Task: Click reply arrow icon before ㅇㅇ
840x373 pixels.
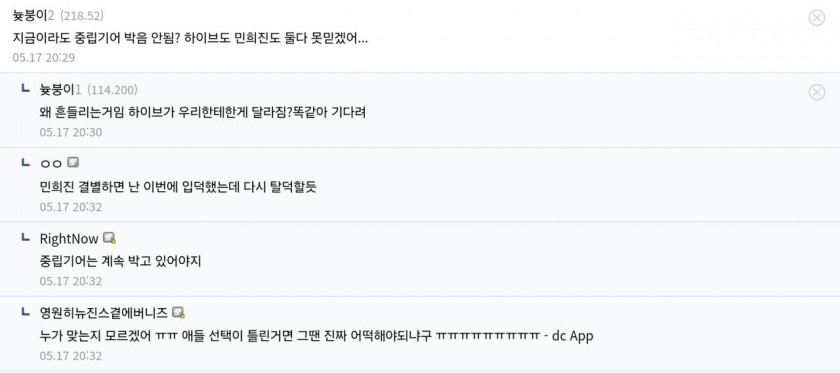Action: (25, 162)
